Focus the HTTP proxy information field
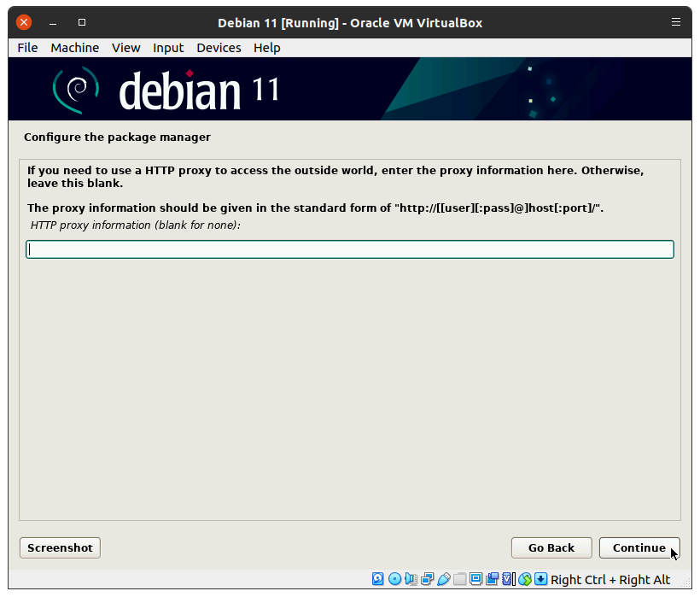700x597 pixels. 350,249
